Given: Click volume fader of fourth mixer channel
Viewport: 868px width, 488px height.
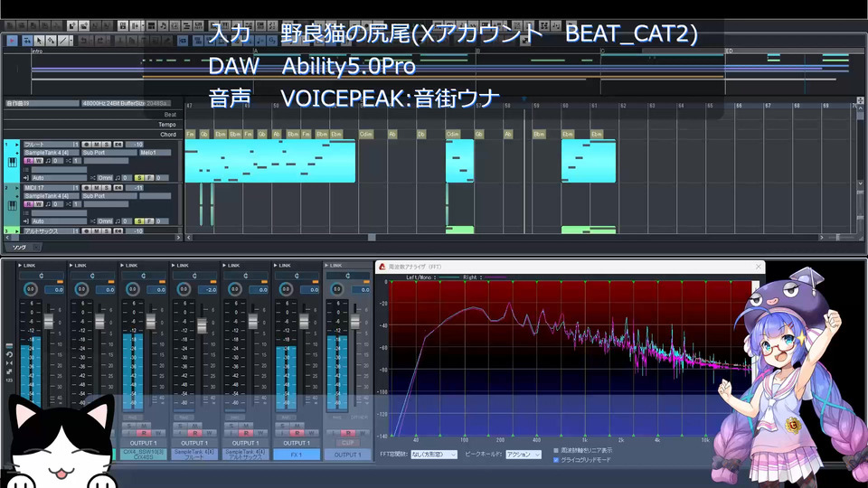Looking at the screenshot, I should pyautogui.click(x=201, y=325).
